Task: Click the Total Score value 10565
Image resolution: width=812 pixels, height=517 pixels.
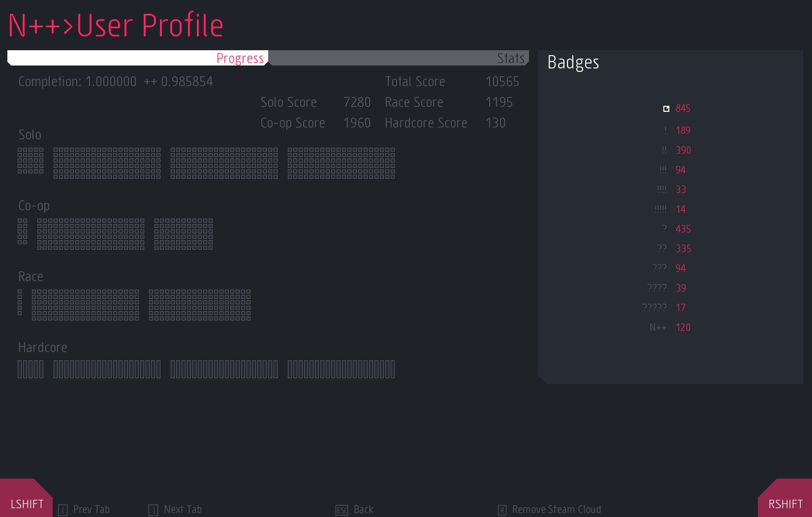Action: click(x=502, y=81)
